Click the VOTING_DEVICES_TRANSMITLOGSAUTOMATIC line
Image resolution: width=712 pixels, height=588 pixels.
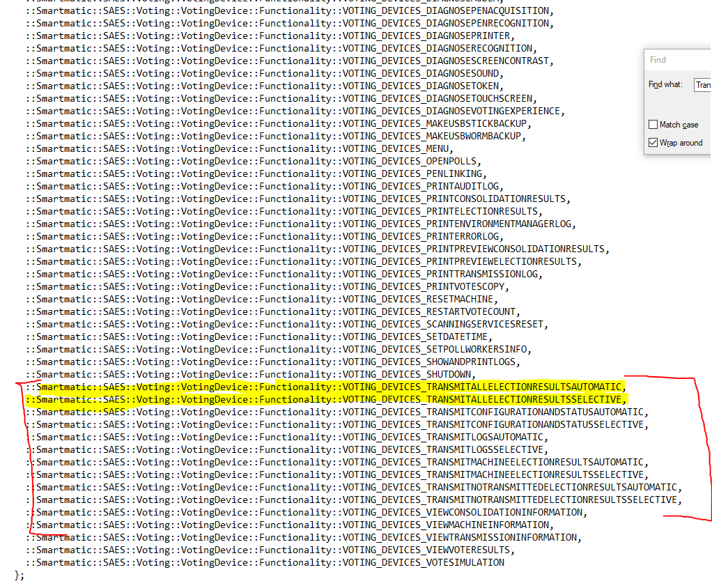pyautogui.click(x=286, y=438)
